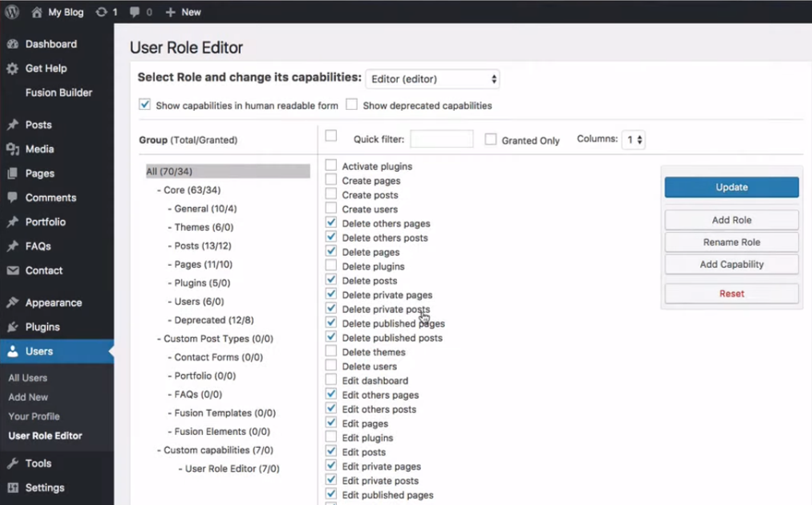Image resolution: width=812 pixels, height=505 pixels.
Task: Click into the Quick filter text field
Action: [x=441, y=139]
